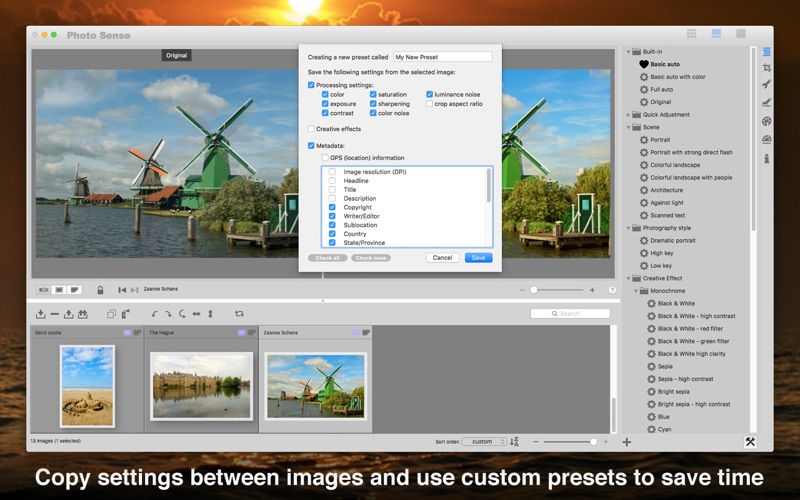Click the Cancel button
The image size is (800, 500).
coord(442,258)
